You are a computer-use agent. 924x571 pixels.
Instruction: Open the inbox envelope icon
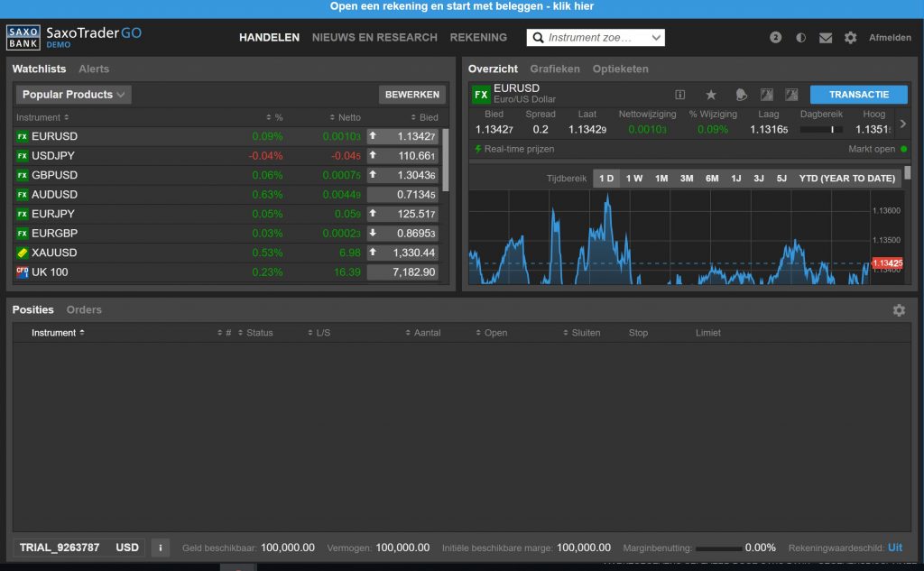pyautogui.click(x=826, y=38)
